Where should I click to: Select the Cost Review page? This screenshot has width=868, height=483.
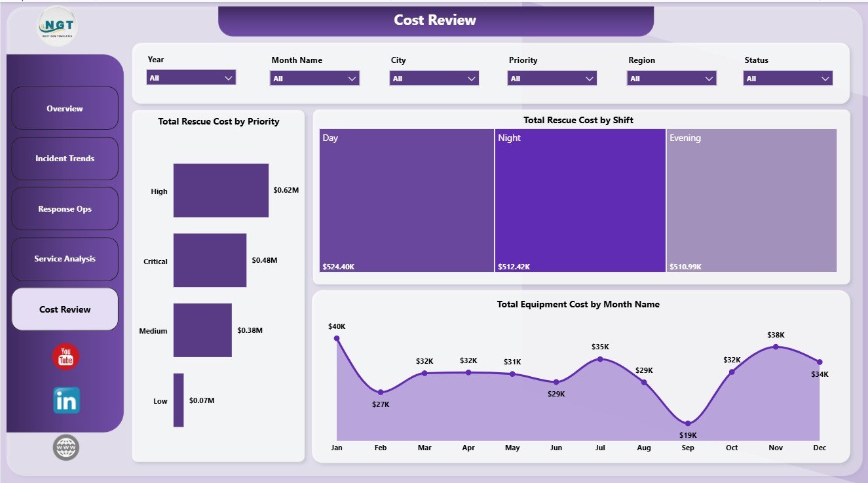pyautogui.click(x=65, y=309)
